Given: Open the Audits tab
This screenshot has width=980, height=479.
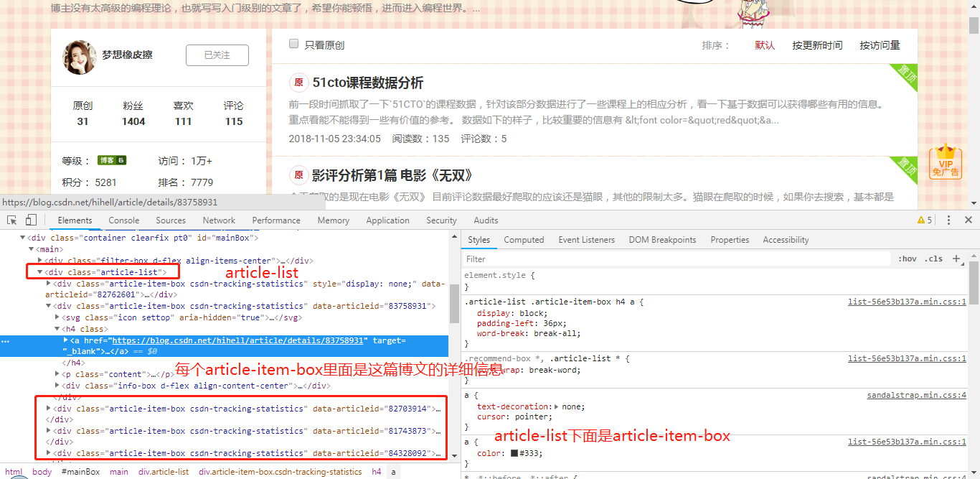Looking at the screenshot, I should (x=486, y=220).
